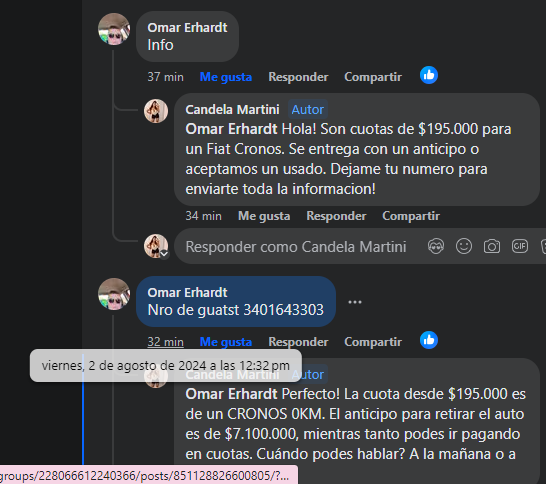Like Candela Martini's 34 min reply
The image size is (546, 484).
(264, 216)
